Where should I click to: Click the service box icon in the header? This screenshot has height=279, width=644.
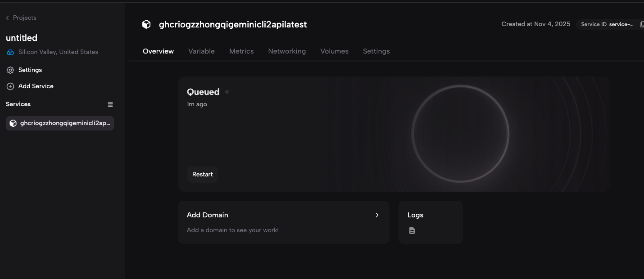(146, 24)
